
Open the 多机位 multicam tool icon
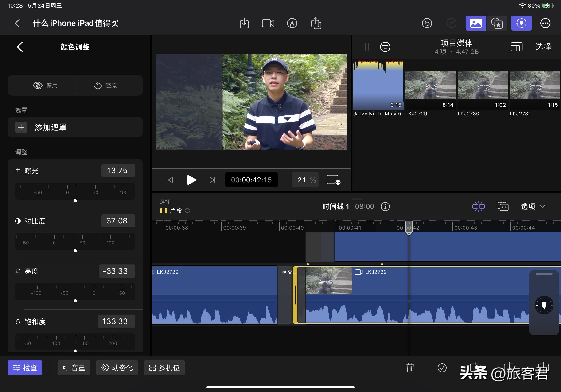click(164, 368)
